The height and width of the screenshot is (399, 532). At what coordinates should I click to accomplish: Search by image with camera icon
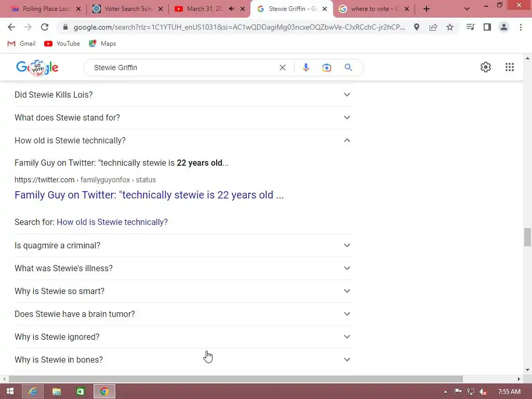[x=326, y=68]
